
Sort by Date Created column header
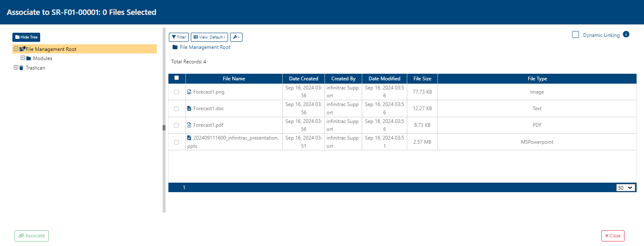304,79
